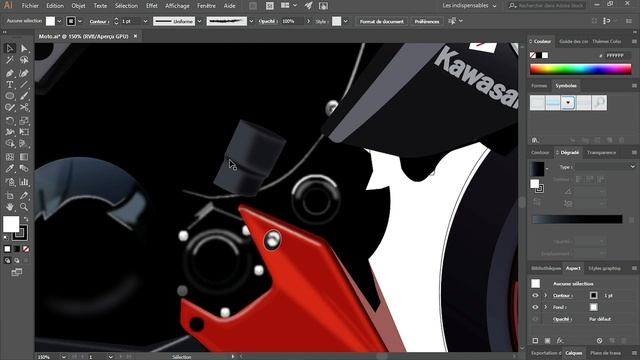Image resolution: width=640 pixels, height=360 pixels.
Task: Activate Draw Normal mode in toolbox
Action: (7, 260)
